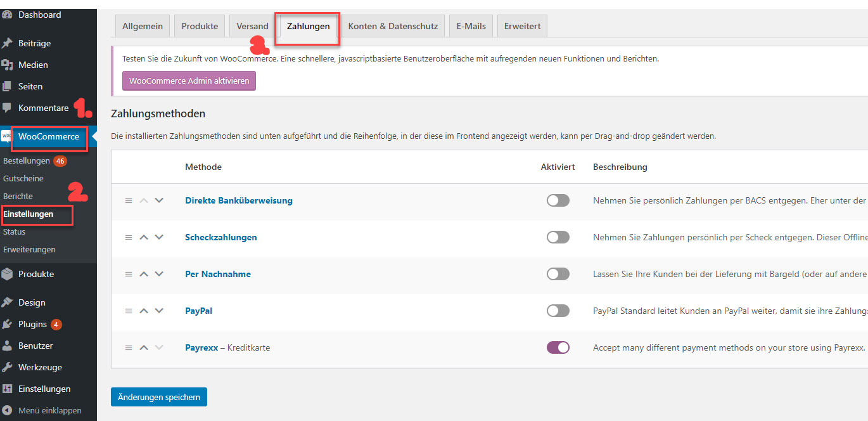The image size is (868, 421).
Task: Click Änderungen speichern button
Action: click(159, 397)
